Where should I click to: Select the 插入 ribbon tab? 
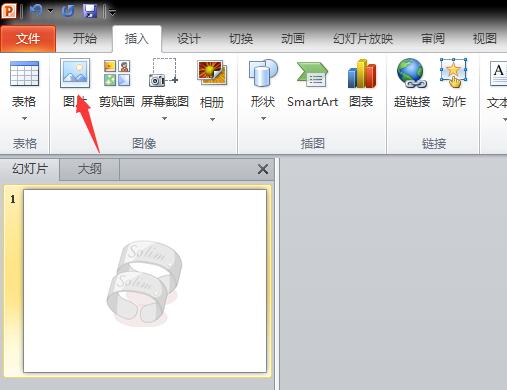pos(137,39)
